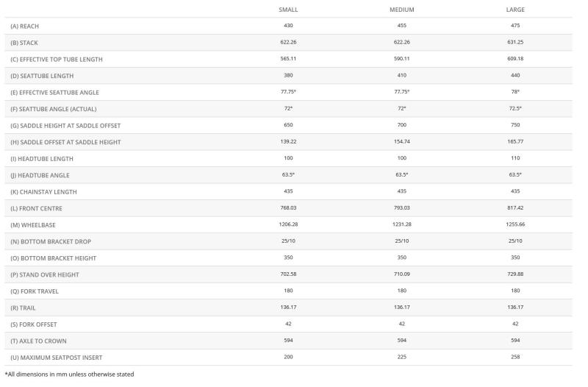This screenshot has width=588, height=387.
Task: Select the (N) BOTTOM BRACKET DROP label
Action: click(51, 242)
